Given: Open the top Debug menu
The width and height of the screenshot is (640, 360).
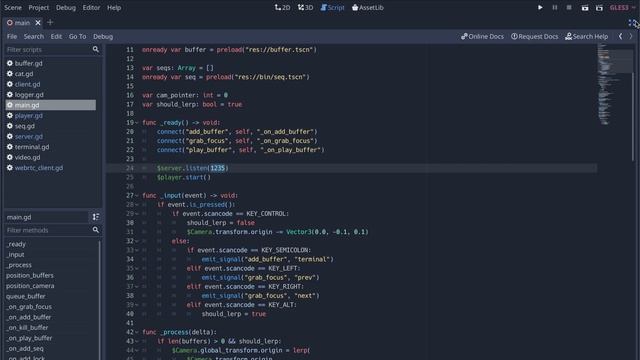Looking at the screenshot, I should coord(66,7).
